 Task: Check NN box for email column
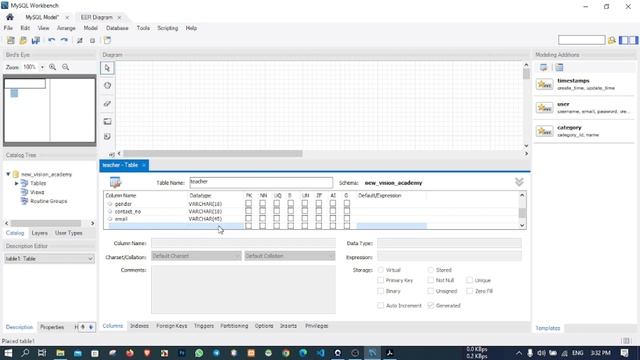(x=262, y=218)
